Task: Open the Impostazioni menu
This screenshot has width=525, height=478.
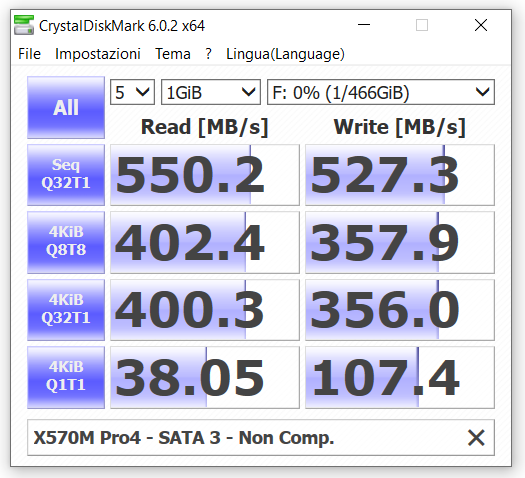Action: 98,54
